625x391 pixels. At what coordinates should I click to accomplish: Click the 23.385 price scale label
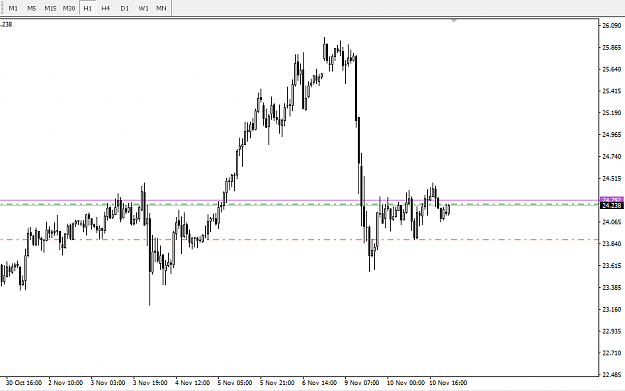pyautogui.click(x=611, y=287)
